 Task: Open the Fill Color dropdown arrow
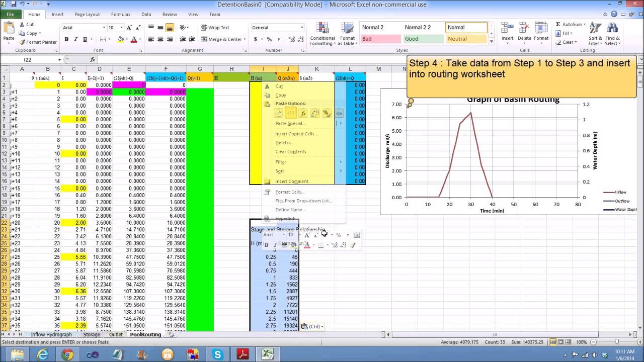[x=126, y=39]
